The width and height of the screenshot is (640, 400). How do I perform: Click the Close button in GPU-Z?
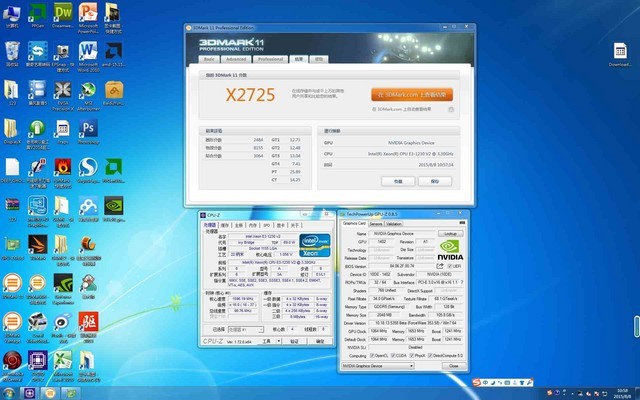tap(454, 366)
